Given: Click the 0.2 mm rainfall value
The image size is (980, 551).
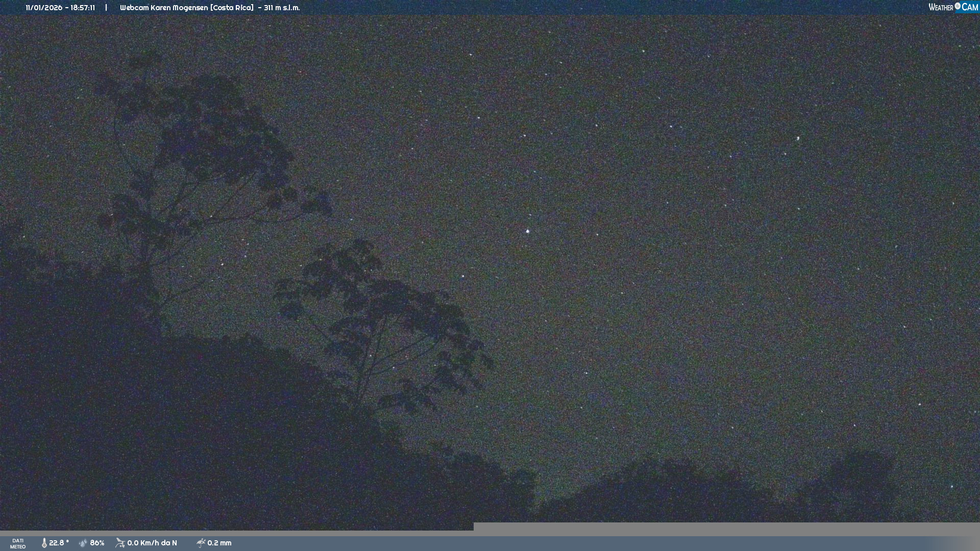Looking at the screenshot, I should (219, 543).
